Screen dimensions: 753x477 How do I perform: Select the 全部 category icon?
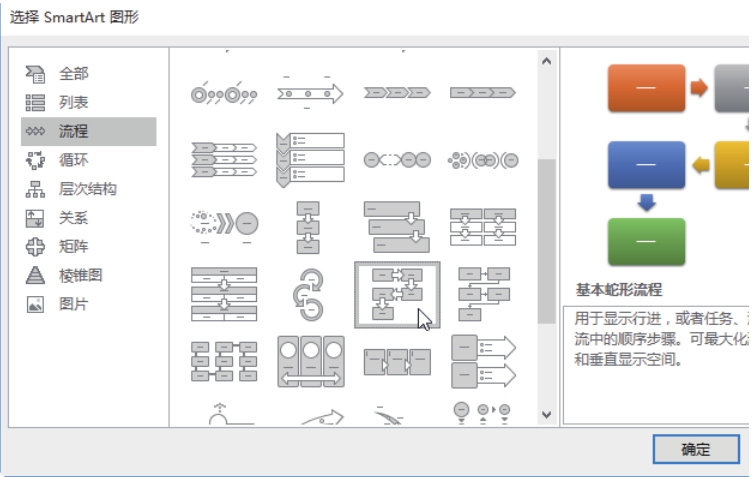point(35,74)
